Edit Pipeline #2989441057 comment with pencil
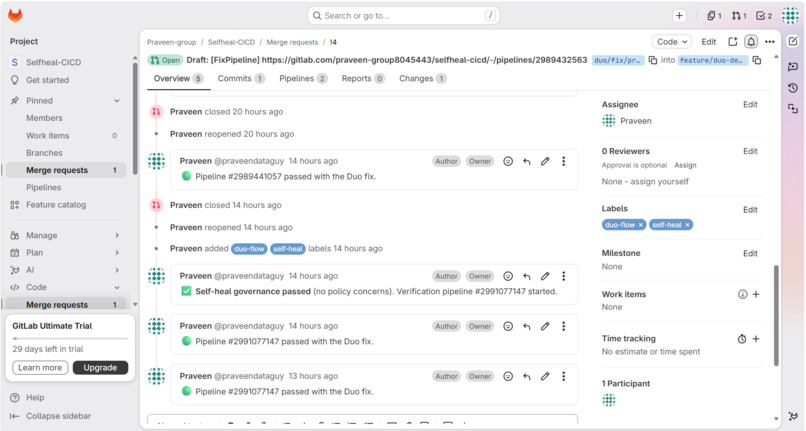This screenshot has height=431, width=806. click(x=545, y=161)
